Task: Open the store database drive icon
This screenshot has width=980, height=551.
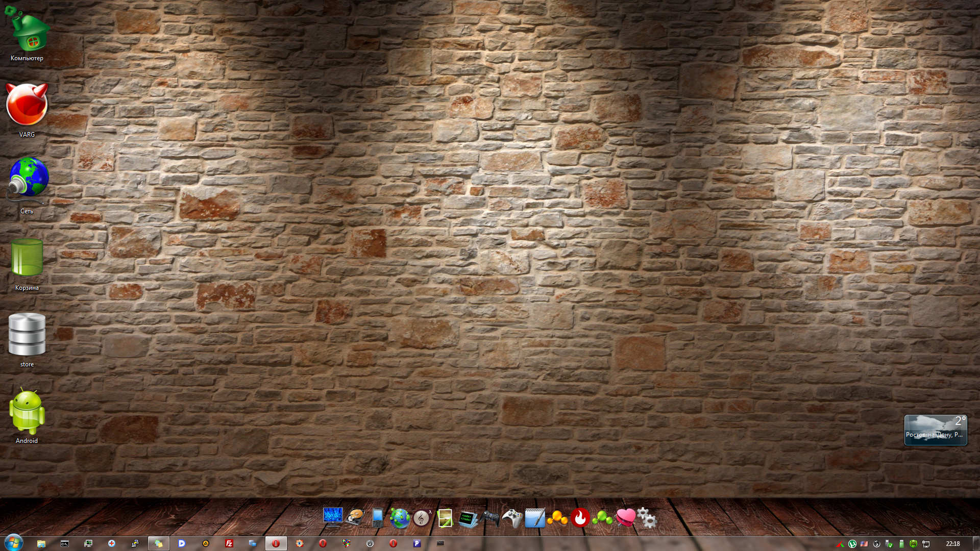Action: click(27, 334)
